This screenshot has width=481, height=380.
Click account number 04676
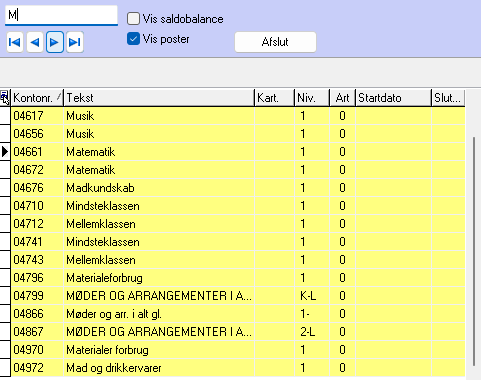click(29, 188)
